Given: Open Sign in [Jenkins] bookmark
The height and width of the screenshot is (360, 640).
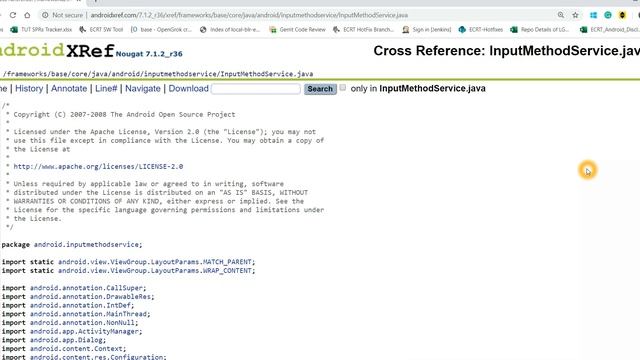Looking at the screenshot, I should pos(427,29).
